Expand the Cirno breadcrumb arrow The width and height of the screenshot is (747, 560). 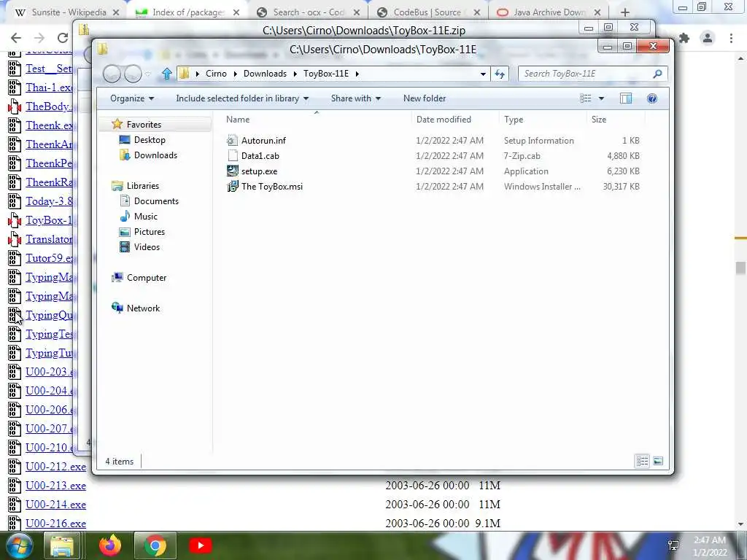tap(236, 74)
